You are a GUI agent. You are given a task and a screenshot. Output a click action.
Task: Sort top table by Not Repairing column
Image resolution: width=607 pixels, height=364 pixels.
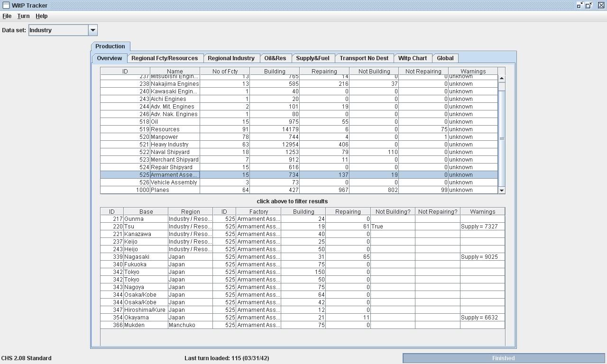click(x=423, y=72)
